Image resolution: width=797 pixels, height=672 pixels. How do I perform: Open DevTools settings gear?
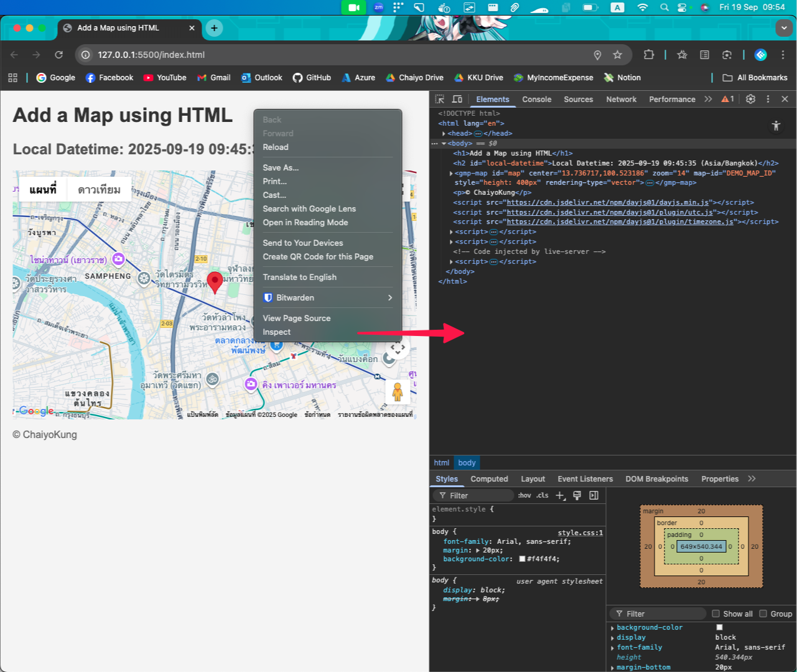pyautogui.click(x=750, y=99)
